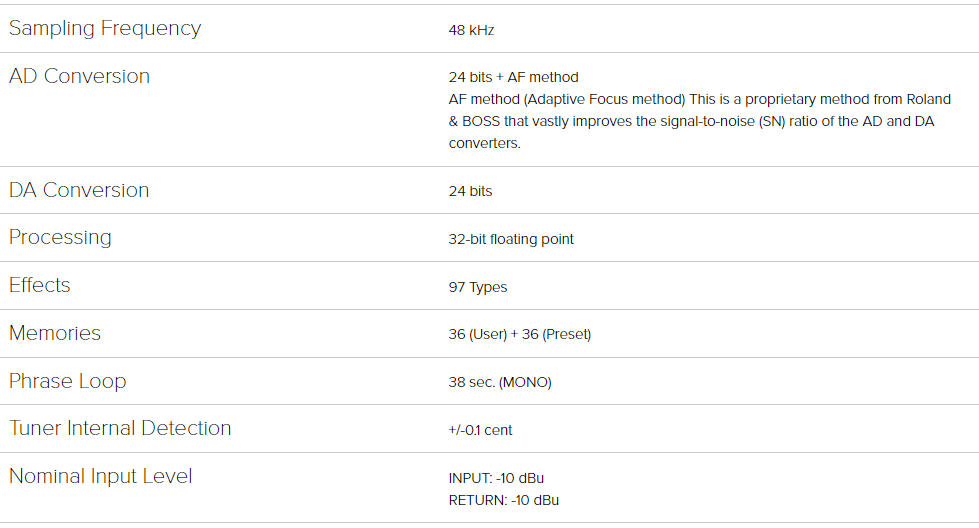Click the AD Conversion heading
This screenshot has height=528, width=979.
79,76
